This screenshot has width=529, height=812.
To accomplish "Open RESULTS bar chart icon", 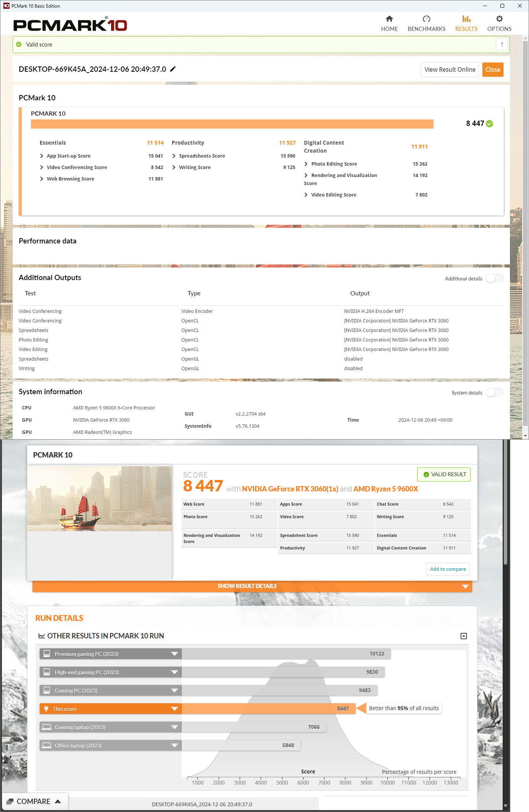I will 466,19.
